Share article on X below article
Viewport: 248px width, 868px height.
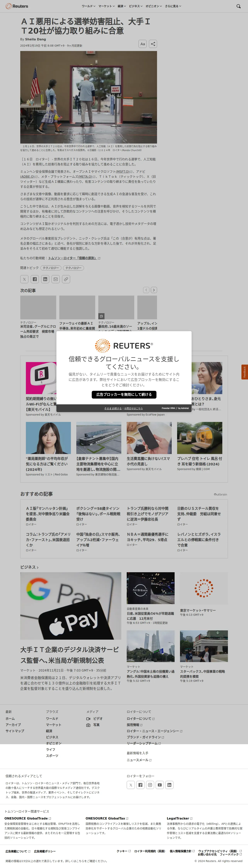[x=24, y=279]
